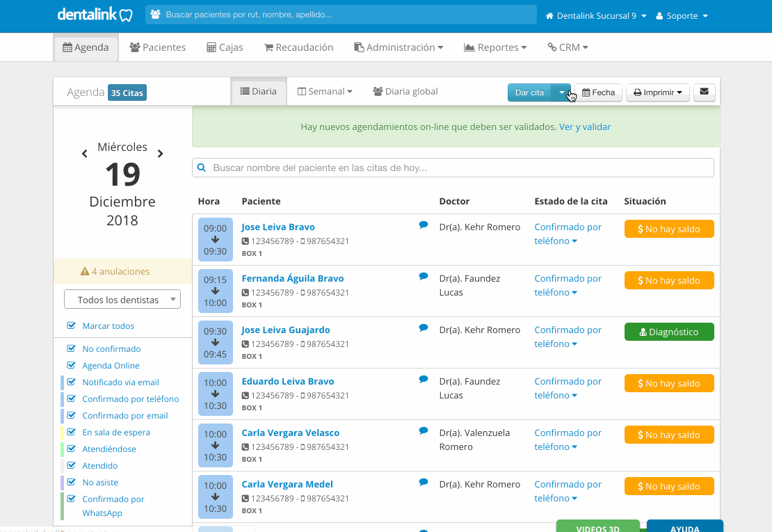Viewport: 772px width, 532px height.
Task: Click the dentalink logo
Action: pyautogui.click(x=95, y=15)
